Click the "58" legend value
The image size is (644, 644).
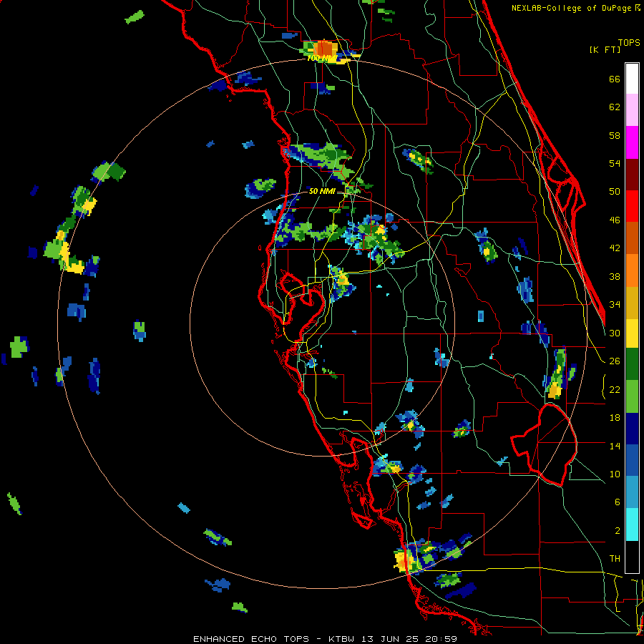click(x=615, y=135)
